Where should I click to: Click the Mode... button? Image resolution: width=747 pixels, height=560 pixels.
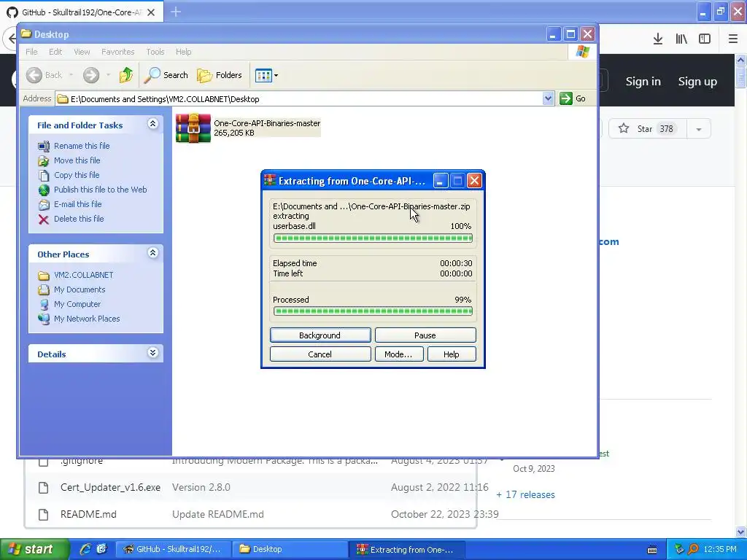pyautogui.click(x=399, y=354)
